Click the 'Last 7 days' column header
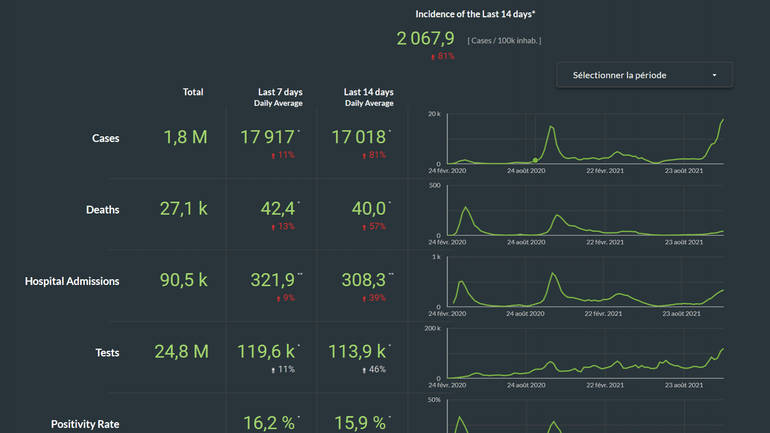The width and height of the screenshot is (770, 433). (x=280, y=92)
